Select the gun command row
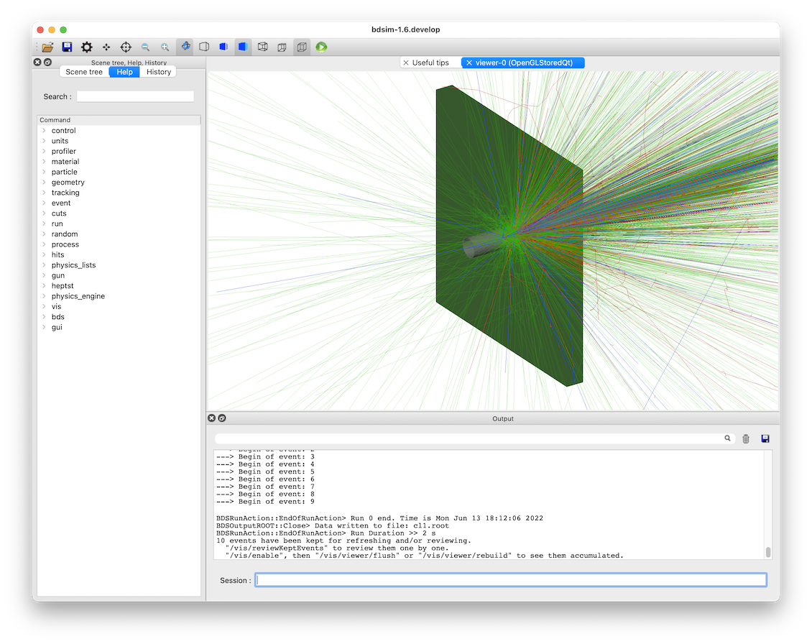The image size is (812, 644). (119, 275)
